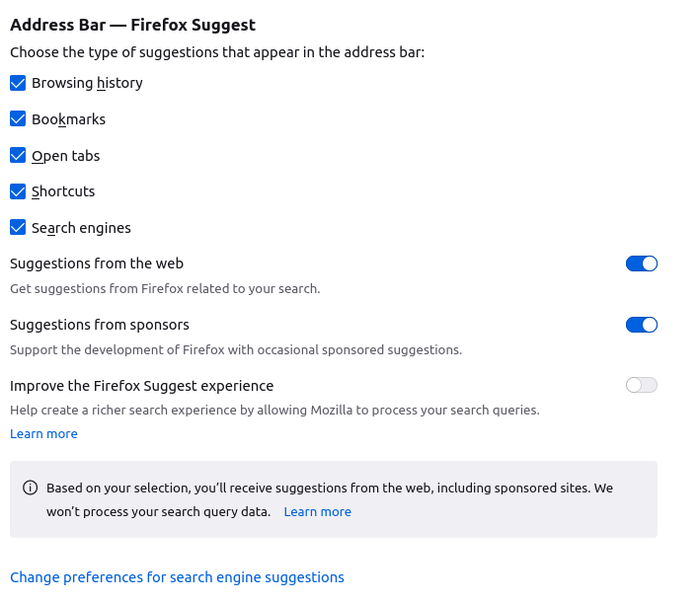Open Change preferences for search engine suggestions
700x603 pixels.
pos(177,577)
